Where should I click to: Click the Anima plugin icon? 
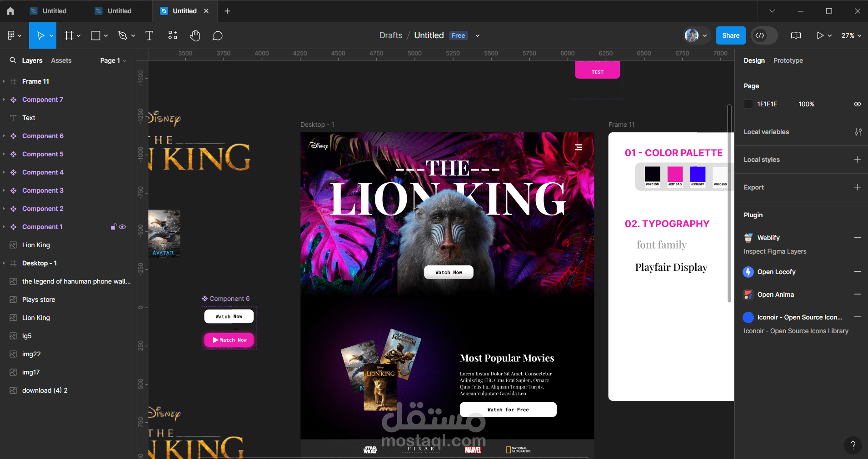click(748, 294)
